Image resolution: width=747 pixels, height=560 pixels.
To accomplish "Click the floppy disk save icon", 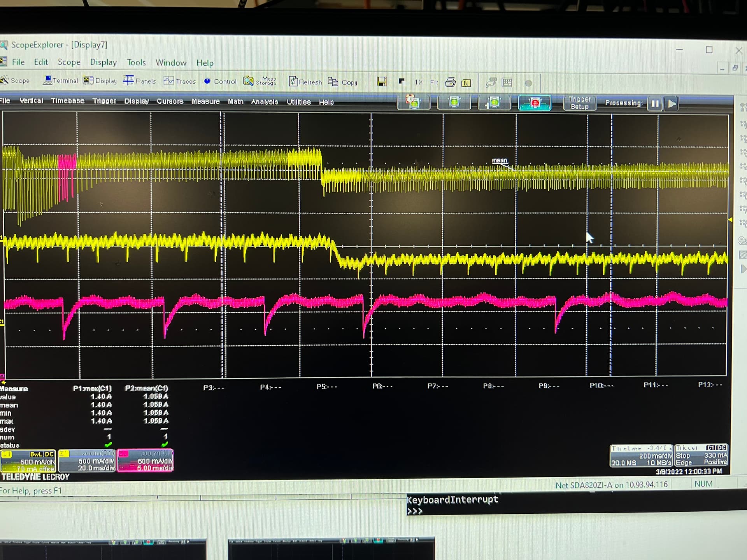I will tap(382, 82).
